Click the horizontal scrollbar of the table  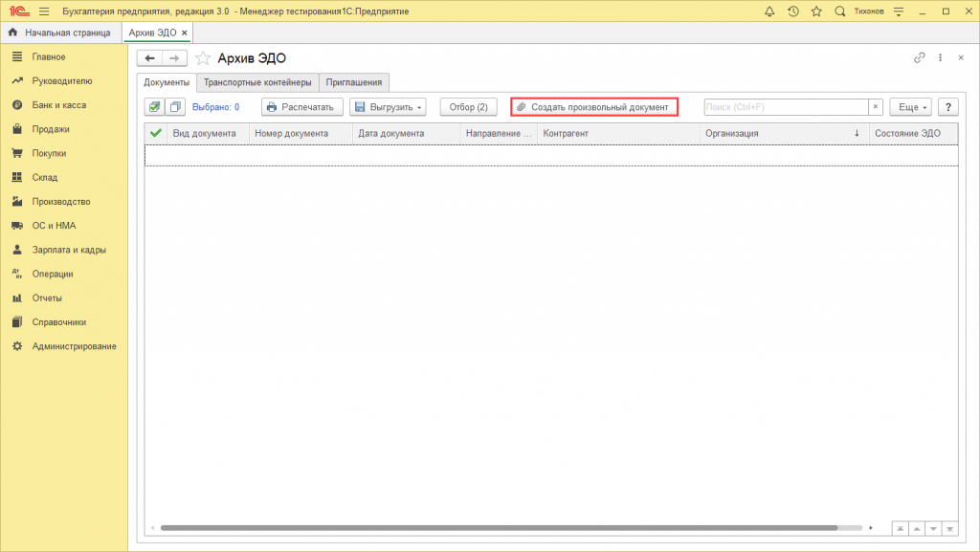(x=499, y=528)
